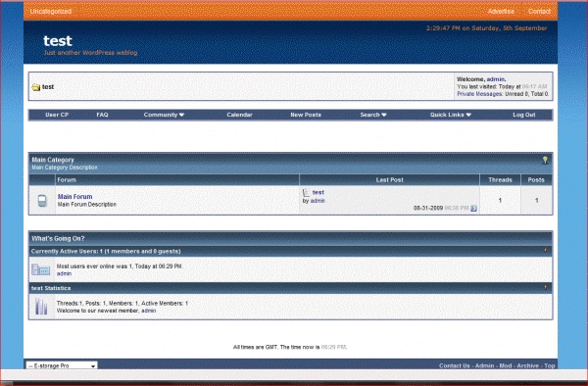Click the Log Out link

(x=524, y=115)
